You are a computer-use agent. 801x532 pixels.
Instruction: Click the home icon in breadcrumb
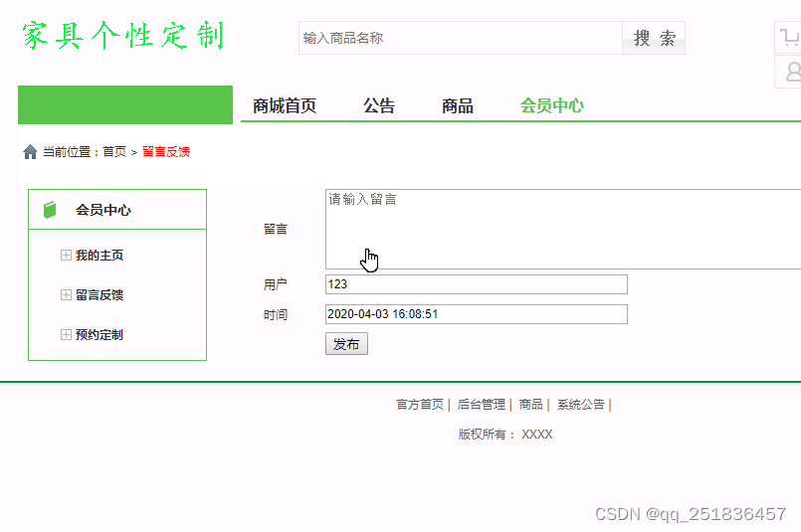(30, 151)
